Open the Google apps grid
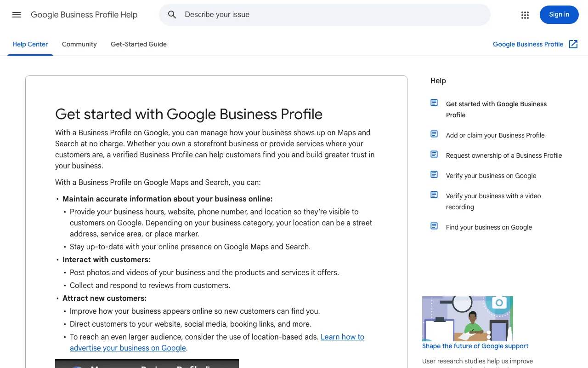 (525, 15)
